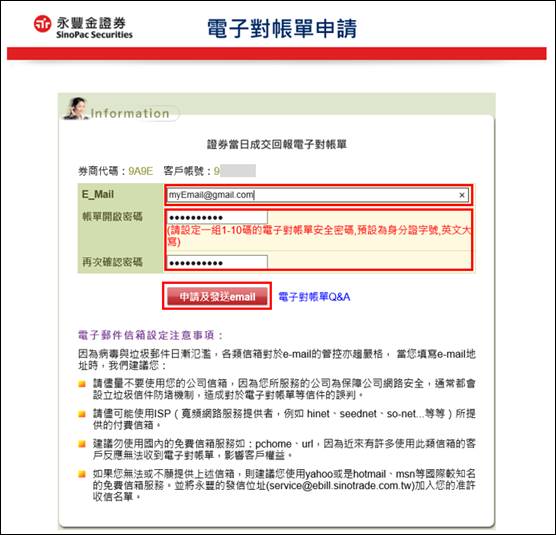Click the first orange bullet about company mailboxes
Image resolution: width=556 pixels, height=535 pixels.
tap(82, 384)
